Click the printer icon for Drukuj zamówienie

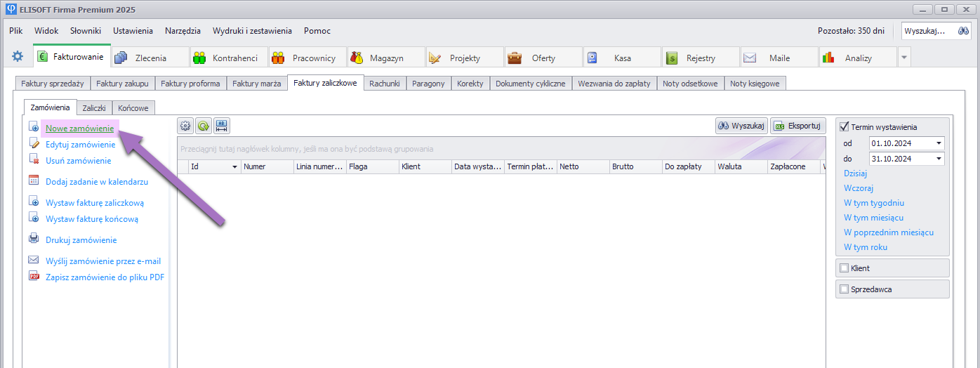point(34,239)
